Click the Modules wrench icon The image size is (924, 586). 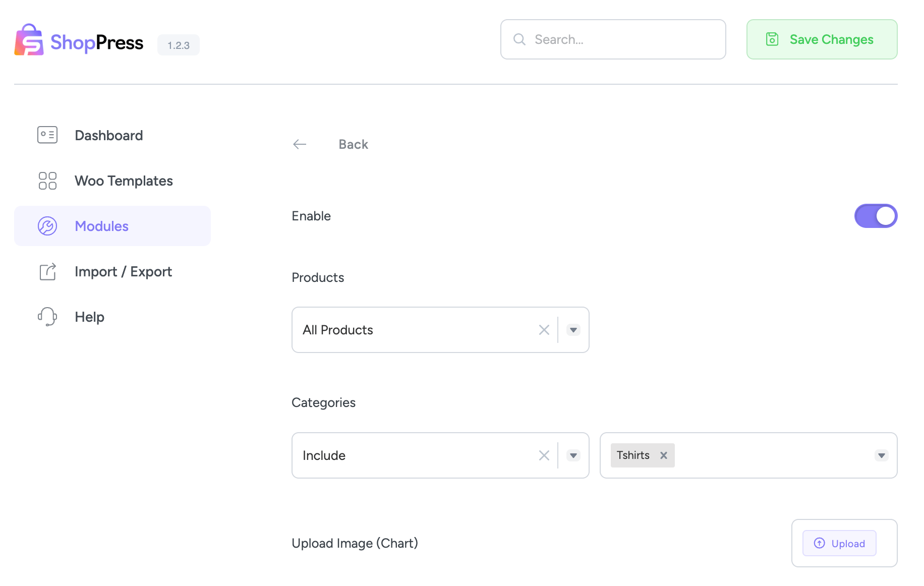coord(47,226)
